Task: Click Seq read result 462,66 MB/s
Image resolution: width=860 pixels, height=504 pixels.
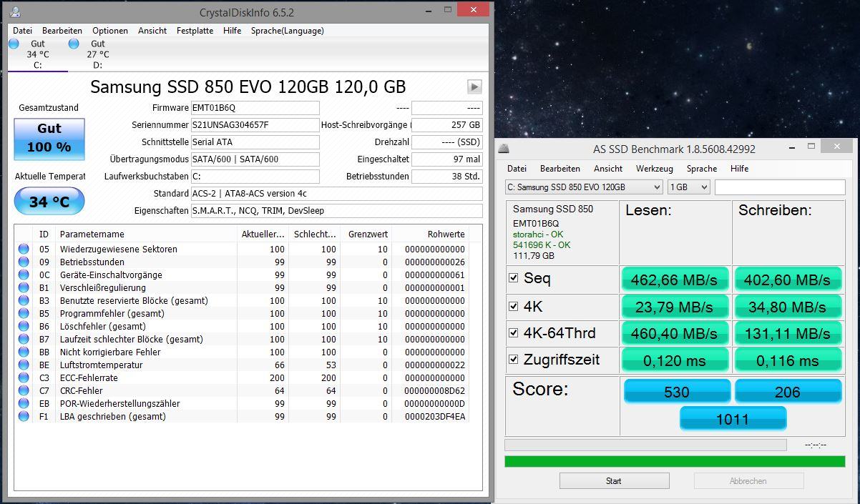Action: click(x=675, y=280)
